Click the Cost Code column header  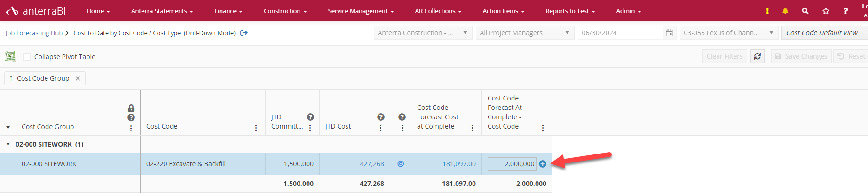162,126
